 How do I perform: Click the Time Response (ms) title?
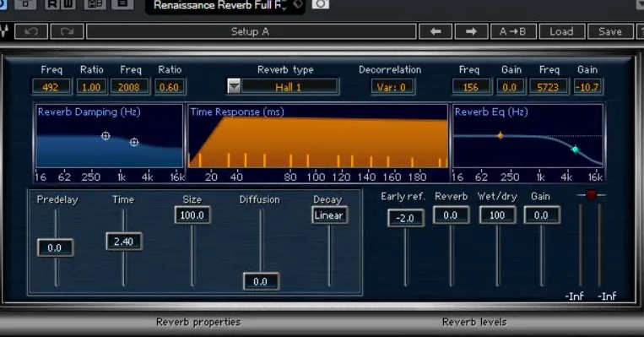[x=237, y=111]
